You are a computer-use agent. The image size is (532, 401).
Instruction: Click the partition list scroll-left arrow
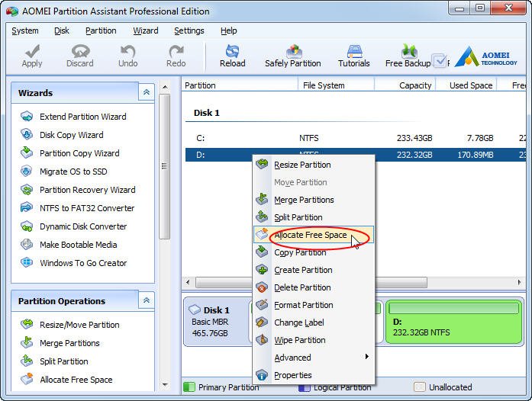[x=188, y=282]
